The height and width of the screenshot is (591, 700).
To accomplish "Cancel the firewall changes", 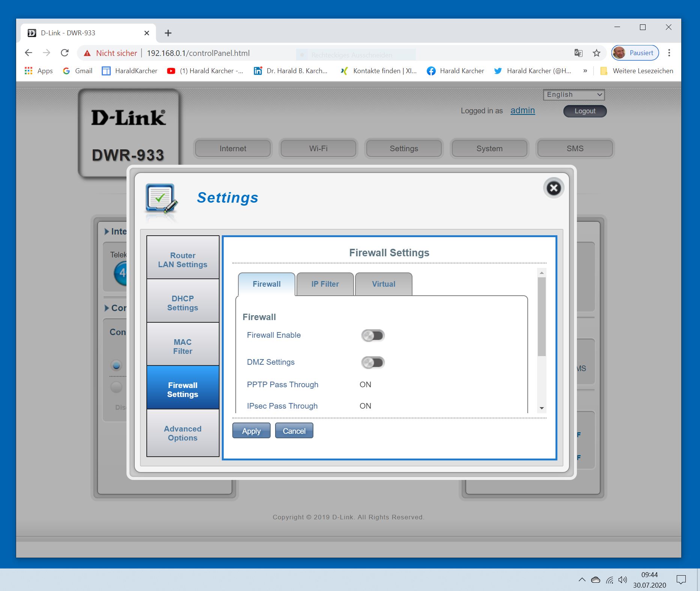I will pos(294,431).
